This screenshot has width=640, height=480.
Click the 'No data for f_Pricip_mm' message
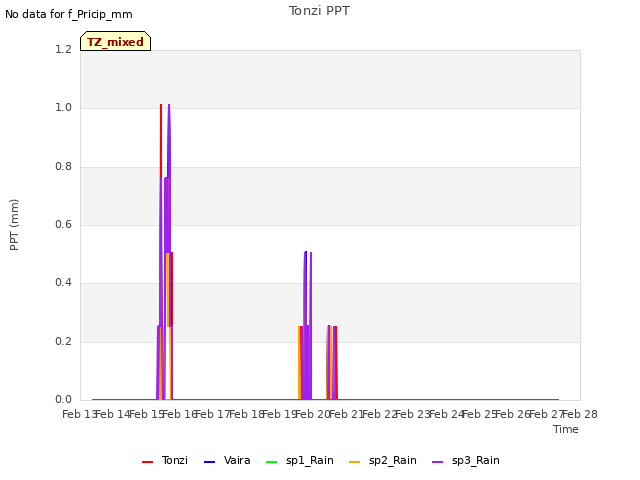(69, 14)
